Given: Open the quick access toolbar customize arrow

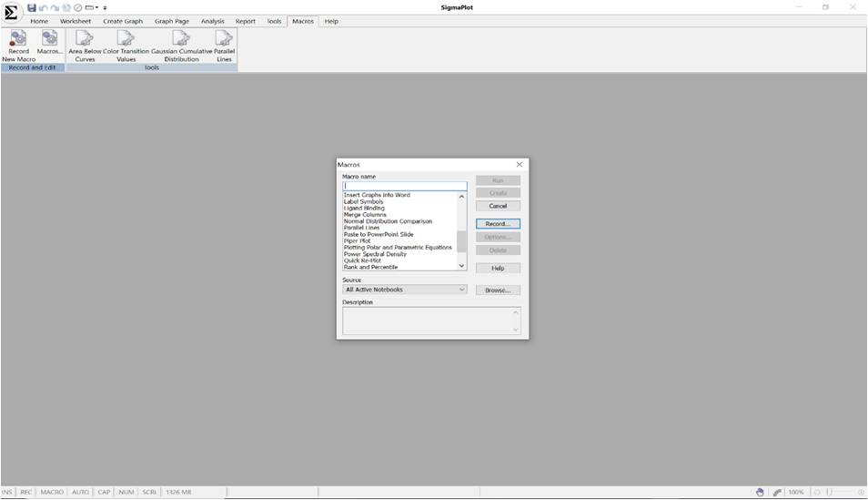Looking at the screenshot, I should coord(105,8).
